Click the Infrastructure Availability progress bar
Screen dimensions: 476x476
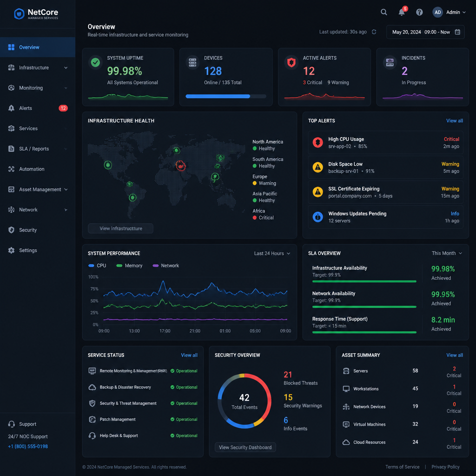364,281
